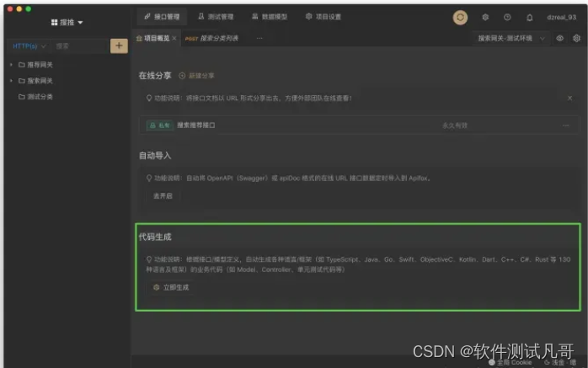The width and height of the screenshot is (588, 368).
Task: Open the 推推 project switcher dropdown
Action: [67, 22]
